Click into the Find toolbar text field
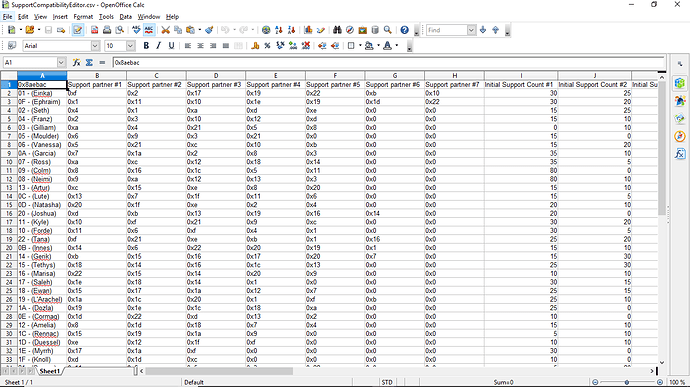690x387 pixels. tap(447, 30)
